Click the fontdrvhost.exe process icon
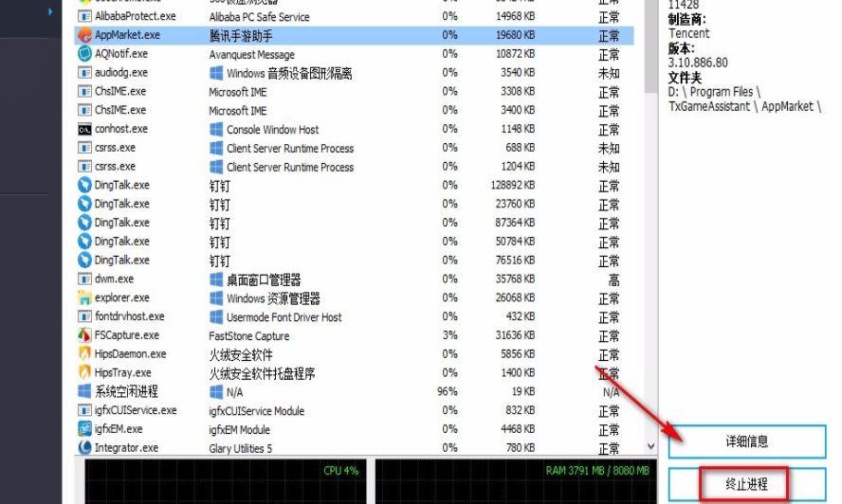842x504 pixels. (x=84, y=316)
